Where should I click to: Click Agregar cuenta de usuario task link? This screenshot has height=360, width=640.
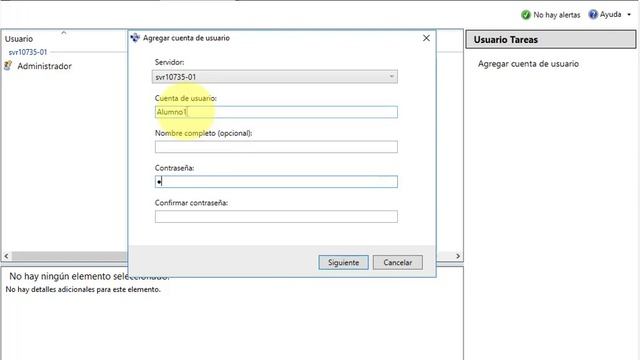coord(528,64)
